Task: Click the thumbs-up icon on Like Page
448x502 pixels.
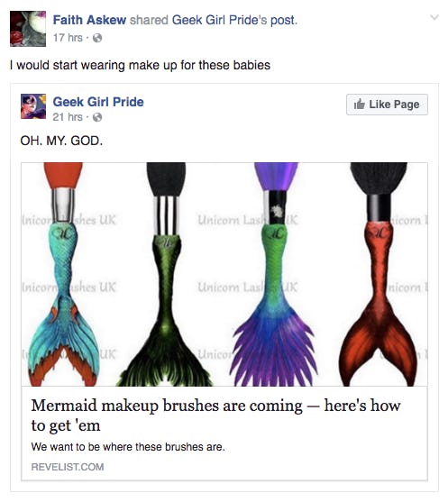Action: (x=360, y=104)
